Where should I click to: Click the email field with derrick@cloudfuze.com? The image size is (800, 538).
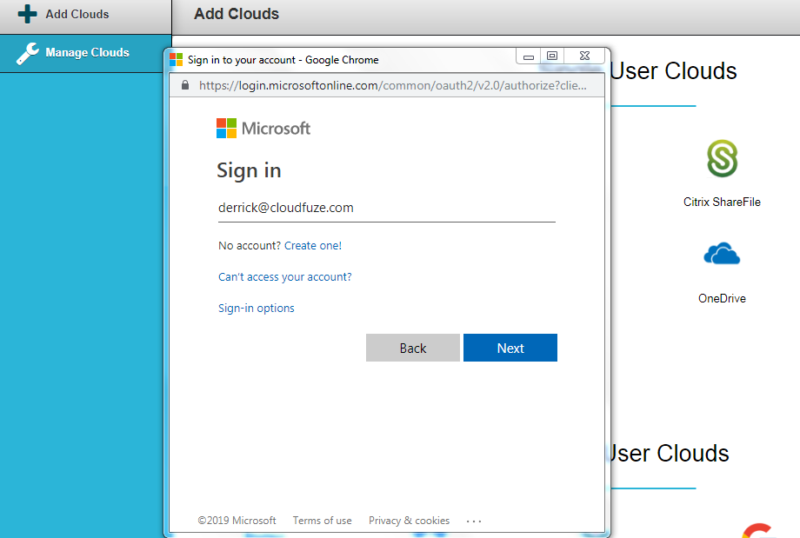(x=387, y=208)
